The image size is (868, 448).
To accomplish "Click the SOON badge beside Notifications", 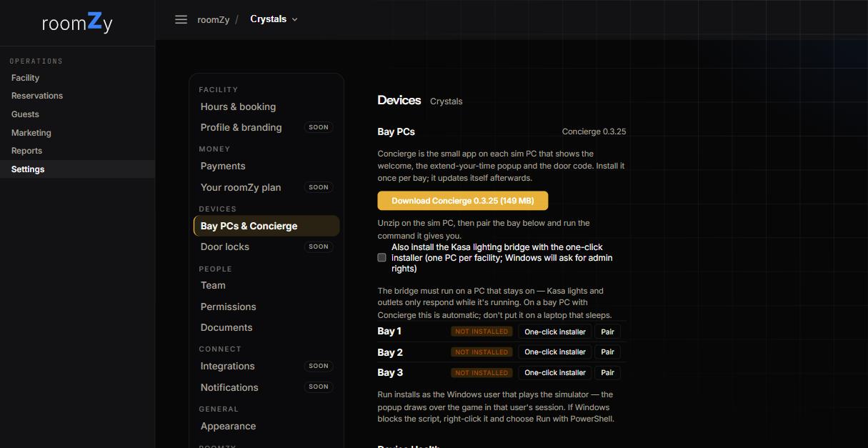I will pyautogui.click(x=319, y=387).
